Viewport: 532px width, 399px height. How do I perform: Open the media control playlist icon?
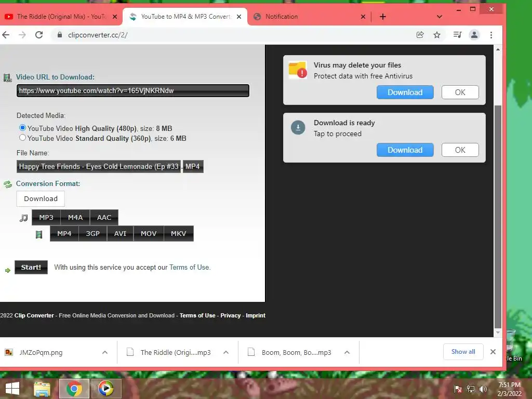click(457, 35)
